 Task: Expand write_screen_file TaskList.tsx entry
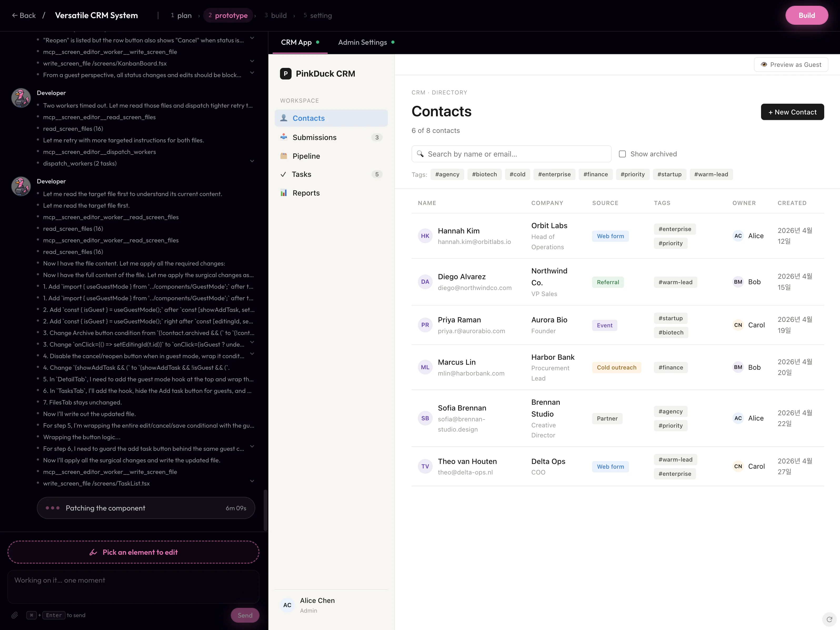[252, 481]
